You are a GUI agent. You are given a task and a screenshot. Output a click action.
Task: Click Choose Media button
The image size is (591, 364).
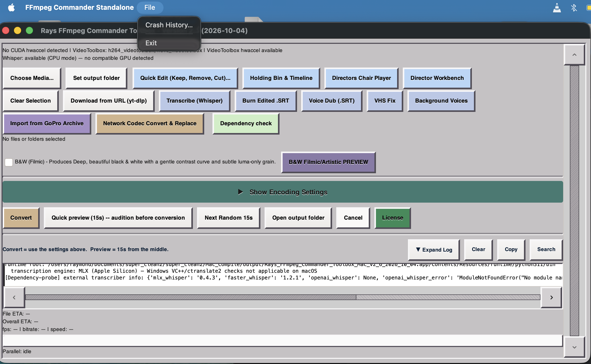(32, 78)
